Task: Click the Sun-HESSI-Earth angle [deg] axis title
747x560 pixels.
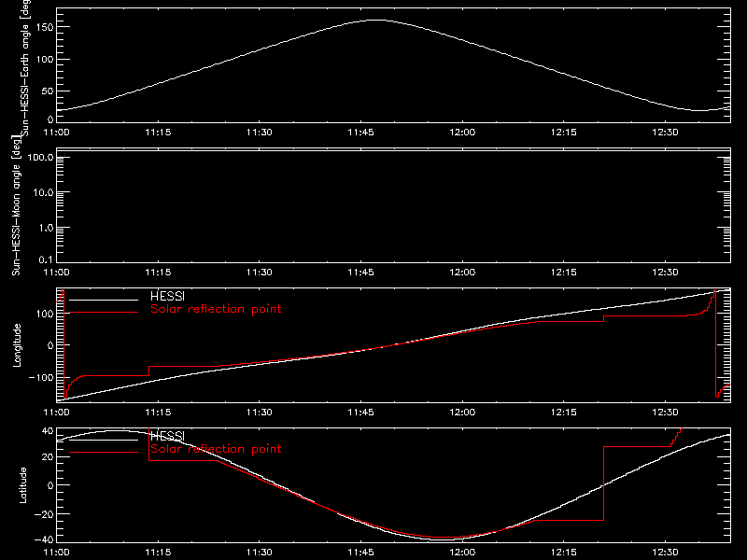Action: (x=25, y=68)
